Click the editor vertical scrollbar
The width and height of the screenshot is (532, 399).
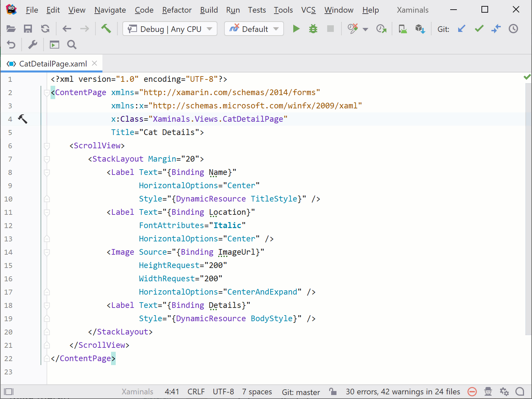click(528, 209)
